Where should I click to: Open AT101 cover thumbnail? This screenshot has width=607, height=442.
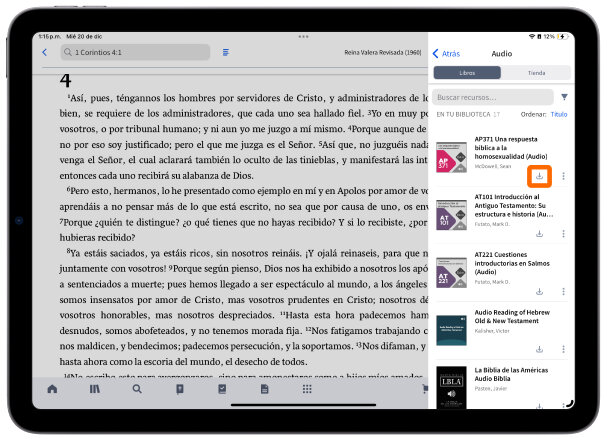(451, 215)
